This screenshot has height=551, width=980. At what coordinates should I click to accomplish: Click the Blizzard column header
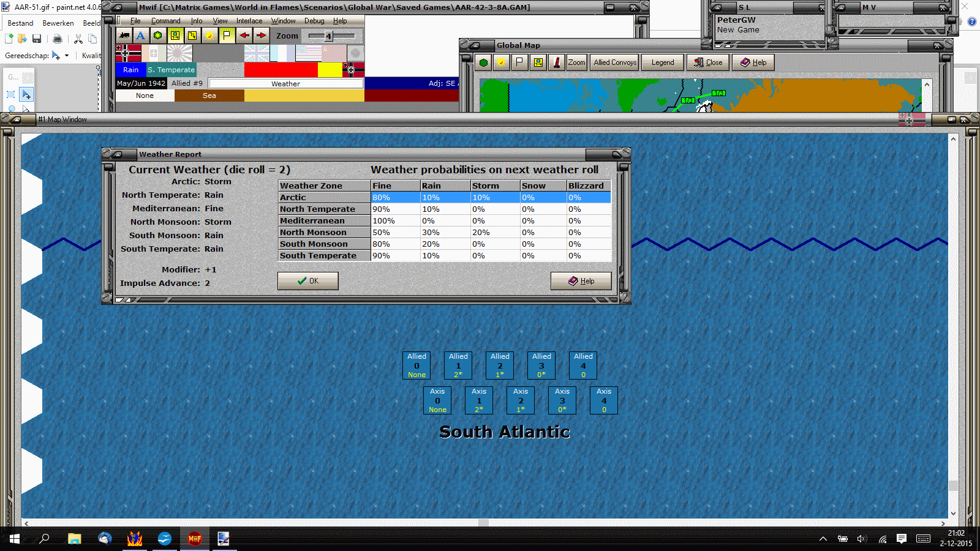click(x=589, y=186)
